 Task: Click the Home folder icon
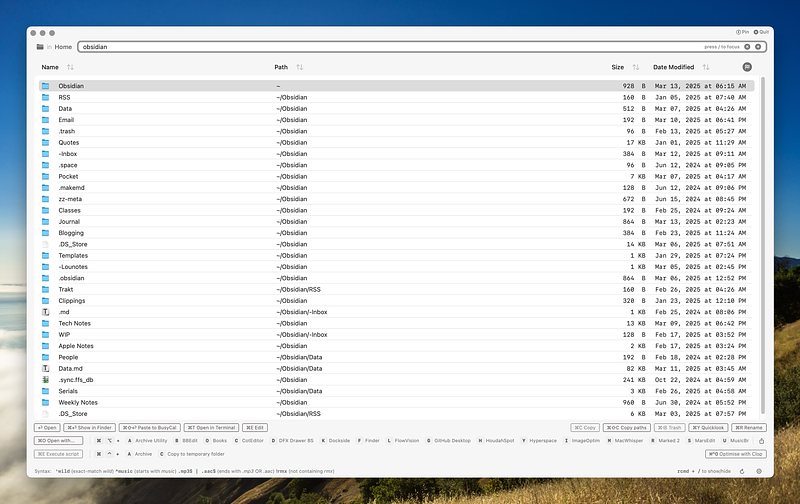click(x=40, y=47)
